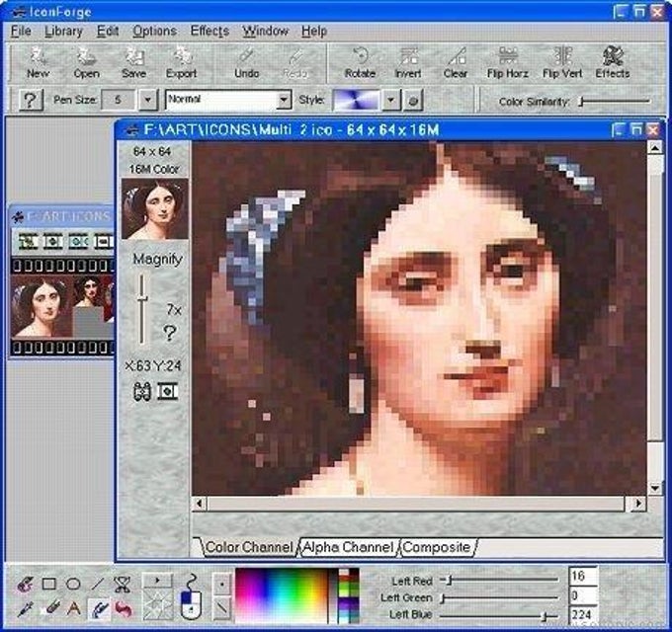Image resolution: width=672 pixels, height=632 pixels.
Task: Open the Options menu
Action: [x=154, y=32]
